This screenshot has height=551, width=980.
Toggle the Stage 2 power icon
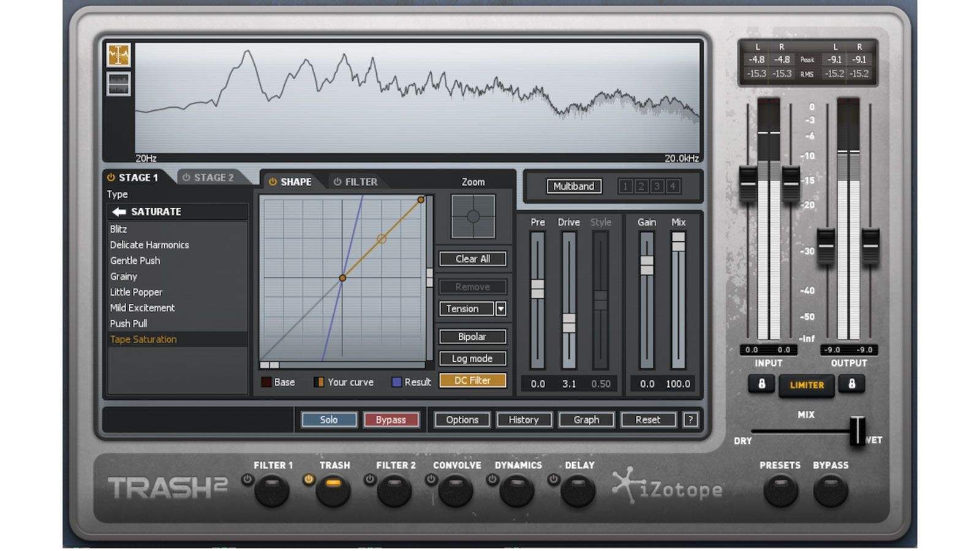click(x=186, y=178)
